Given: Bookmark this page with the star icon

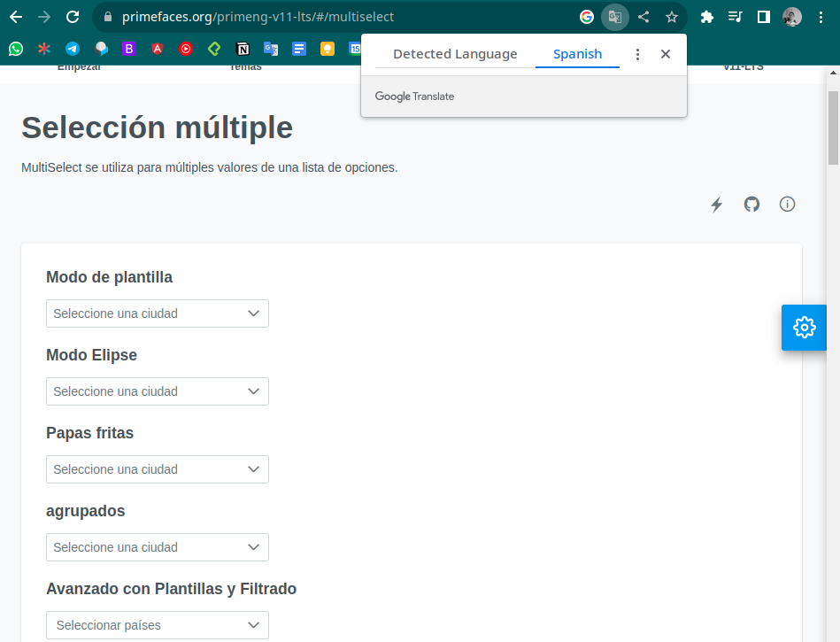Looking at the screenshot, I should click(672, 17).
